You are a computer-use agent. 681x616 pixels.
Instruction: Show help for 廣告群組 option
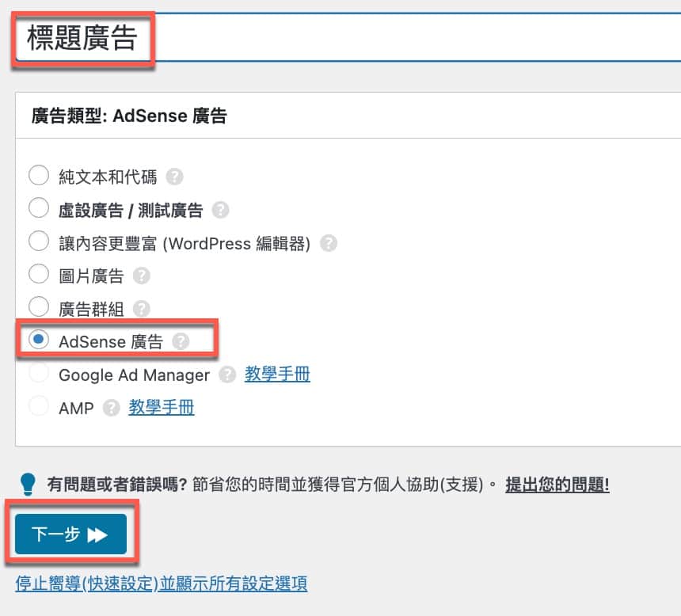142,309
